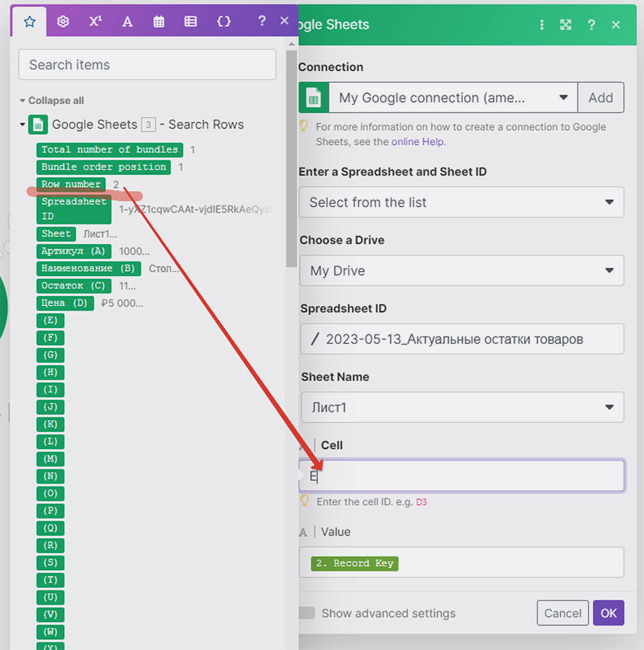Toggle Show advanced settings

308,613
